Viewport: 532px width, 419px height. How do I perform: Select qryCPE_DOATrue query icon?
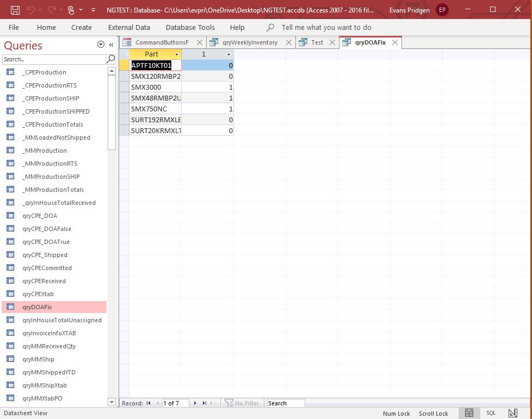(x=10, y=242)
